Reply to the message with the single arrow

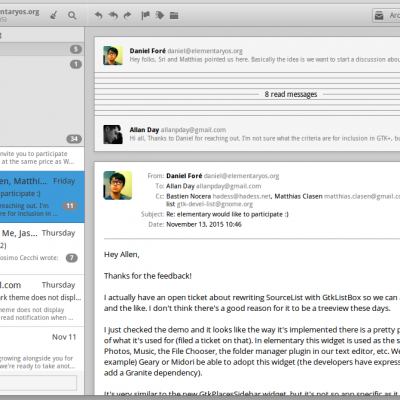[98, 15]
